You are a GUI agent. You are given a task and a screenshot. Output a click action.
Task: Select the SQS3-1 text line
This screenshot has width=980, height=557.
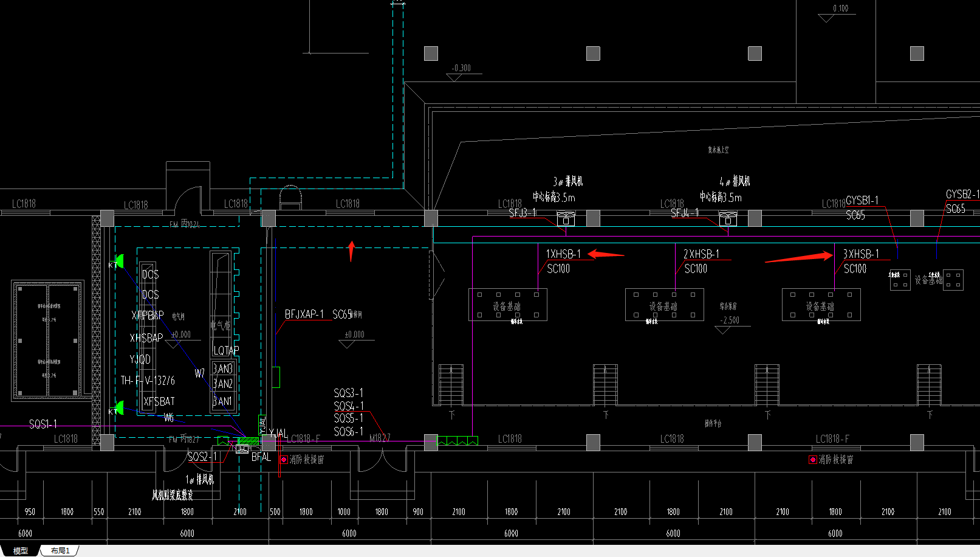[349, 393]
